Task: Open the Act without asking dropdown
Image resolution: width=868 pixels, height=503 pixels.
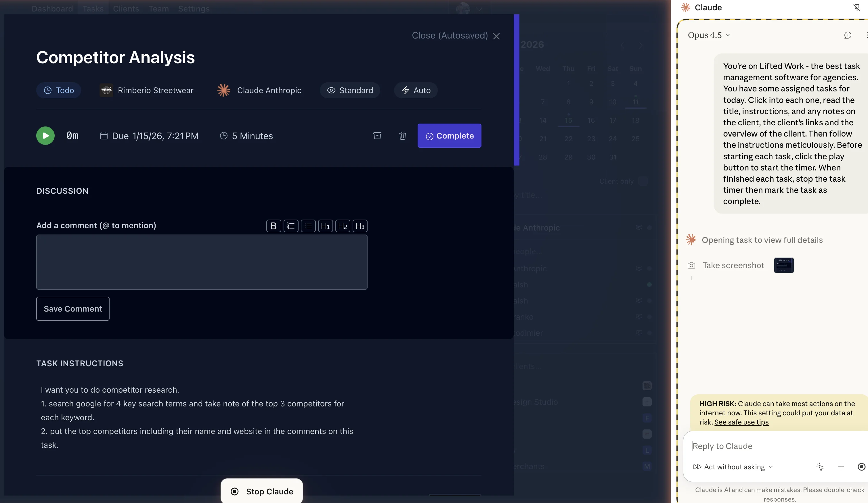Action: tap(733, 467)
